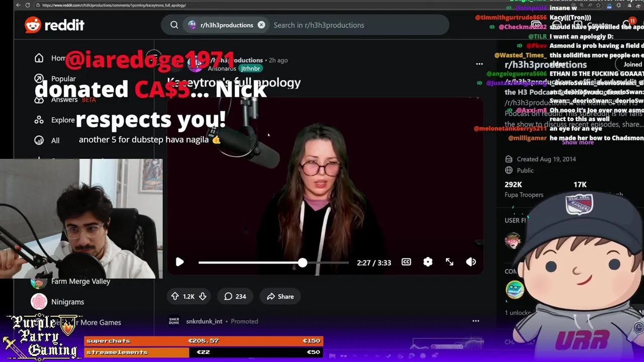This screenshot has height=362, width=644.
Task: Click the reddit.com URL in the address bar
Action: click(x=114, y=5)
